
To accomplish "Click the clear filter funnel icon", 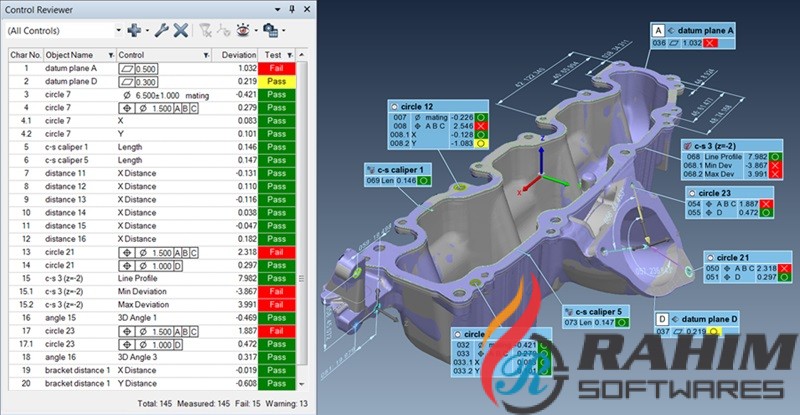I will 205,31.
